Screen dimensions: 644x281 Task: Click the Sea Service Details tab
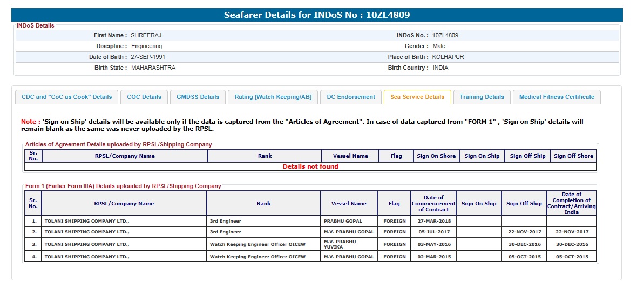(417, 97)
